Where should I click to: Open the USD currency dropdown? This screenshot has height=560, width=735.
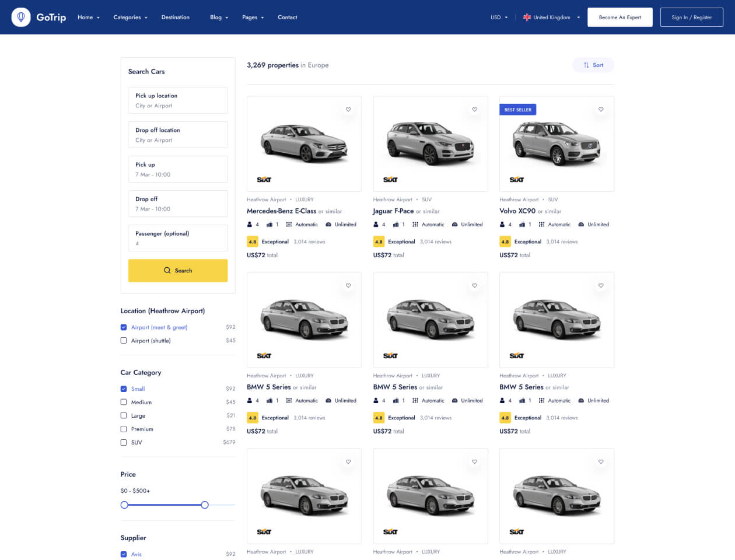[x=499, y=17]
